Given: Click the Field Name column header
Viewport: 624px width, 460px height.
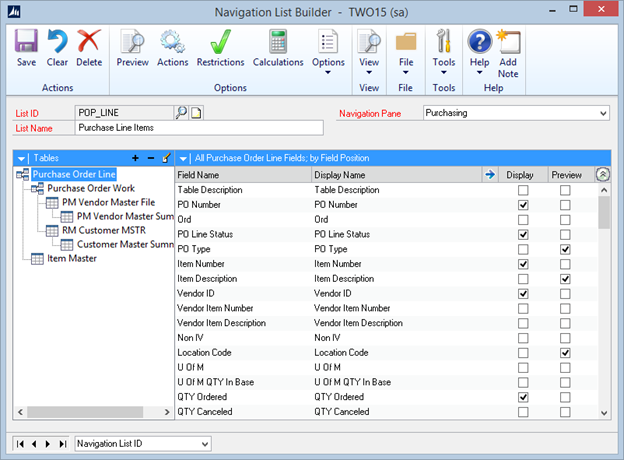Looking at the screenshot, I should (243, 175).
